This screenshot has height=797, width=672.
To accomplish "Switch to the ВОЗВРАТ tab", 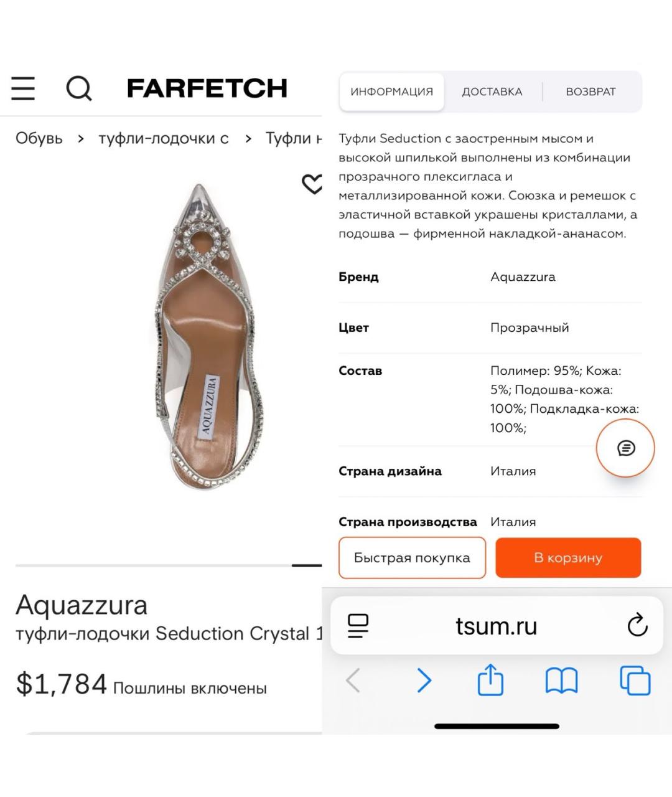I will point(590,92).
